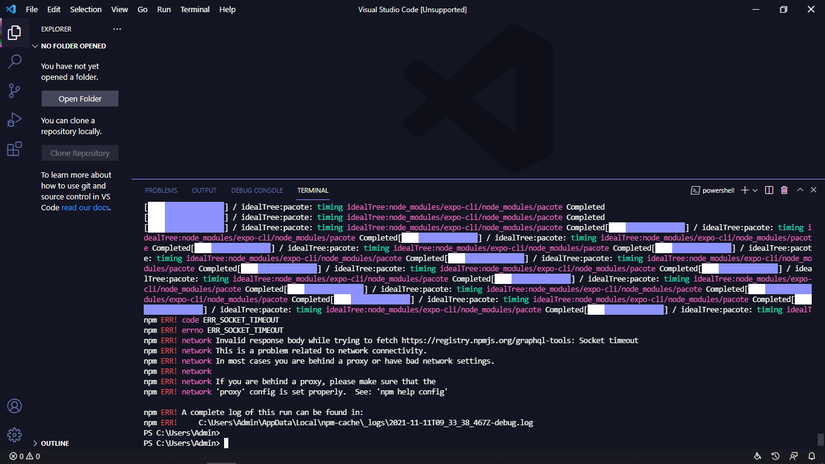Screen dimensions: 825x464
Task: Restore down the VS Code window
Action: point(783,9)
